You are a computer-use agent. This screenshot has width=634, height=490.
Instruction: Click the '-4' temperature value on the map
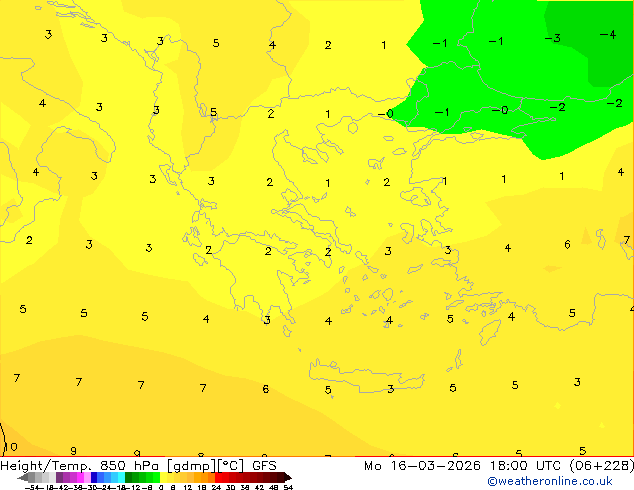click(608, 34)
